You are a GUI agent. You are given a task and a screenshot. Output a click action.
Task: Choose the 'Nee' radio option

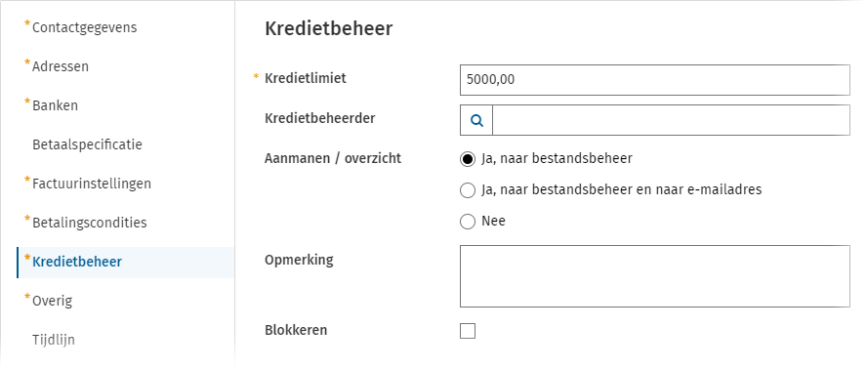(x=468, y=222)
